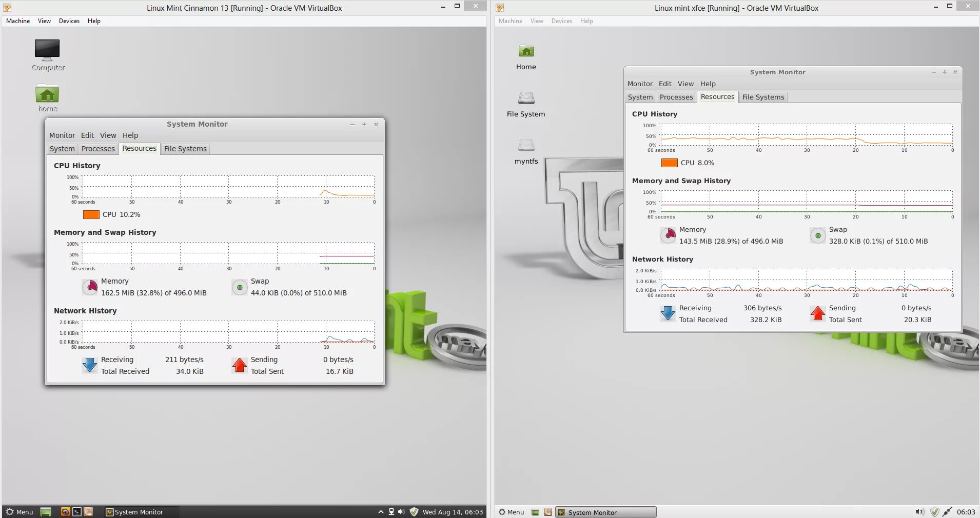Screen dimensions: 980x518
Task: Select Resources tab in Xfce System Monitor
Action: 718,96
